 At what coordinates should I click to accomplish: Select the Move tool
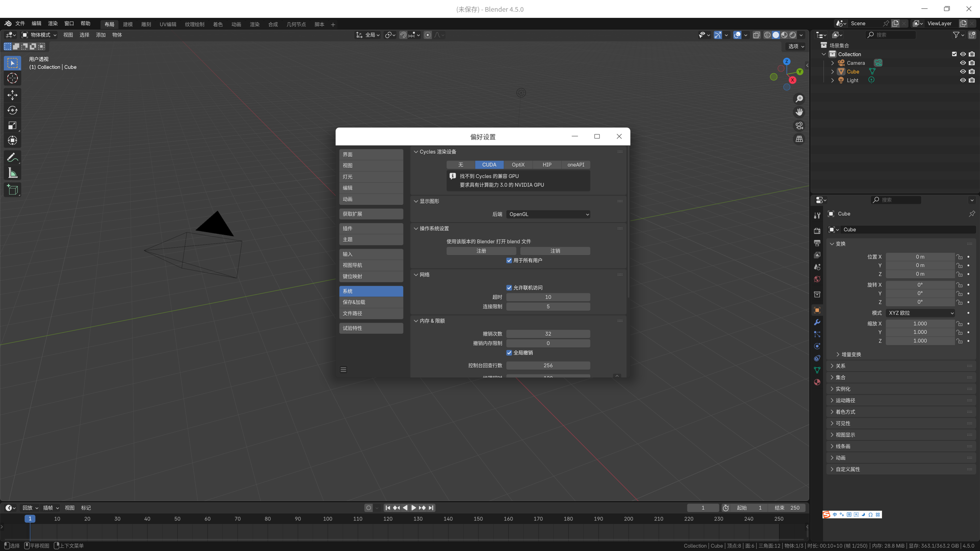12,95
